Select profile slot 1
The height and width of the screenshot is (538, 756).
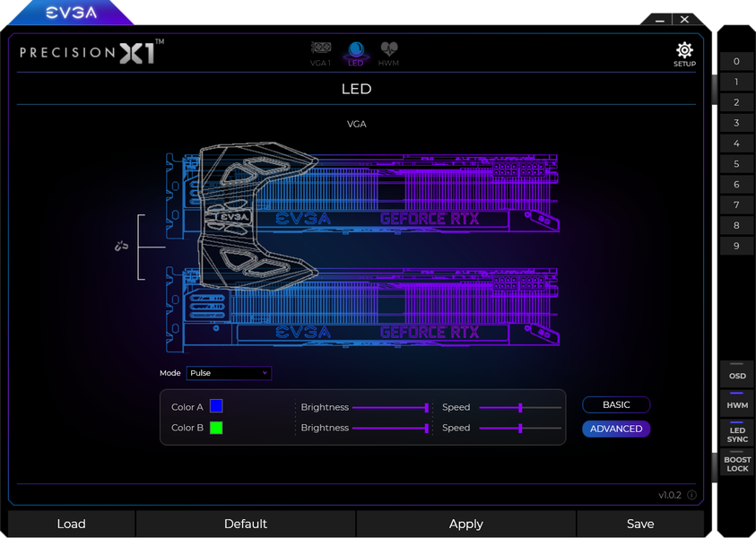736,82
